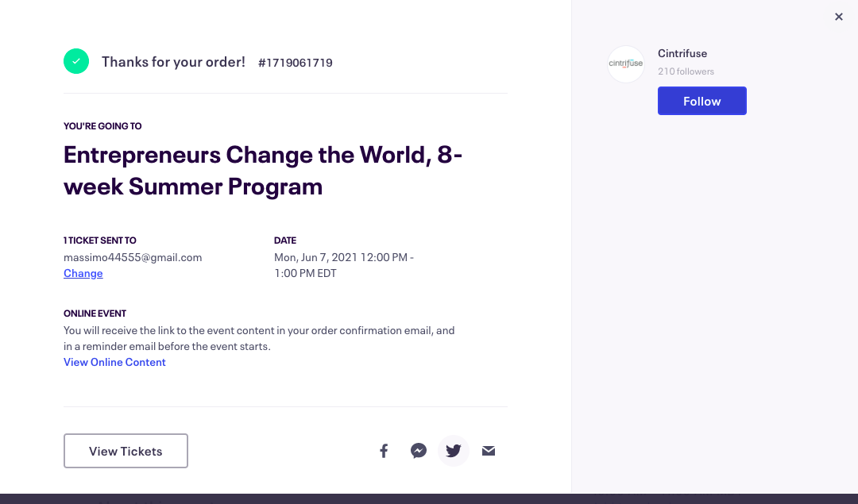Select the order number #1719061719
The height and width of the screenshot is (504, 858).
click(296, 63)
